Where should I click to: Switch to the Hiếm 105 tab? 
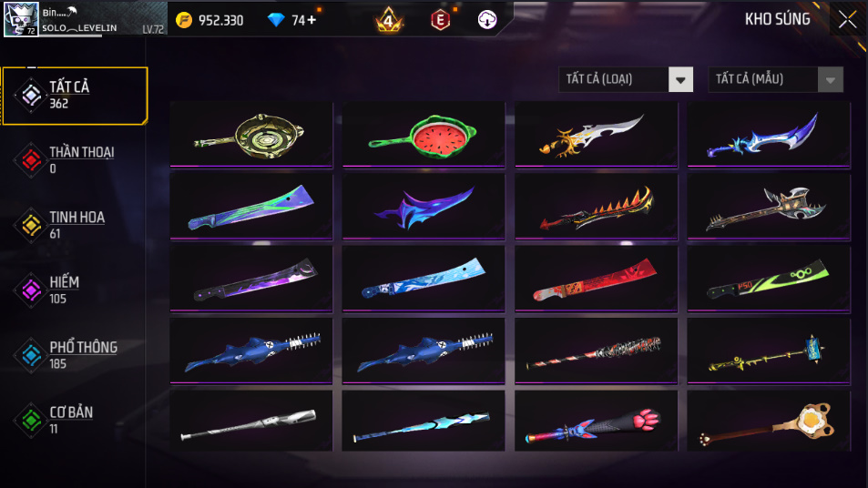click(74, 290)
